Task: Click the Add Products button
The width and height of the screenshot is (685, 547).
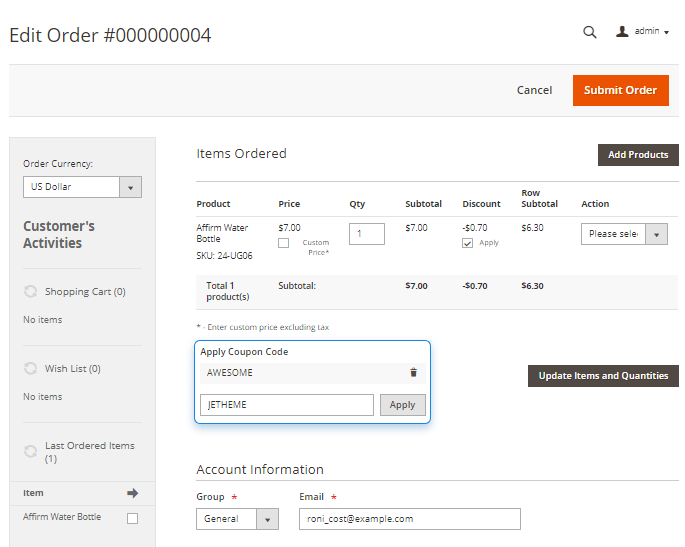Action: tap(638, 155)
